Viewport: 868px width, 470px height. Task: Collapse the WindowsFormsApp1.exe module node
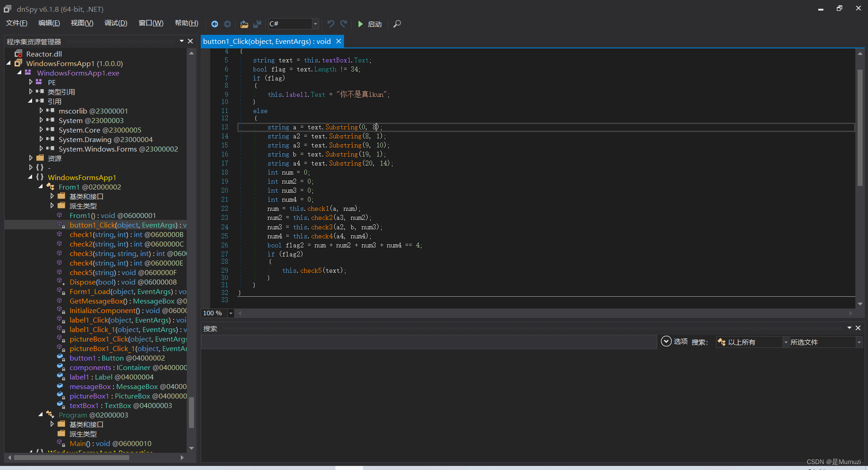click(19, 73)
